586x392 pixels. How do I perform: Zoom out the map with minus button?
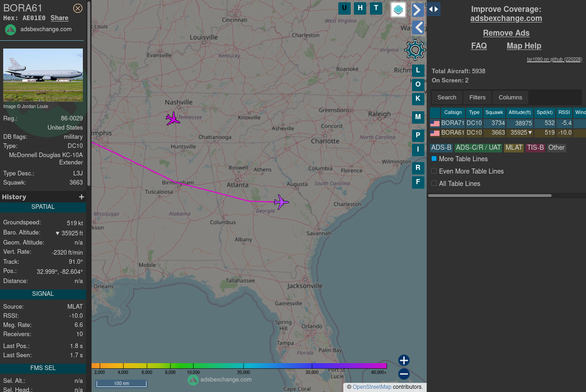tap(404, 374)
